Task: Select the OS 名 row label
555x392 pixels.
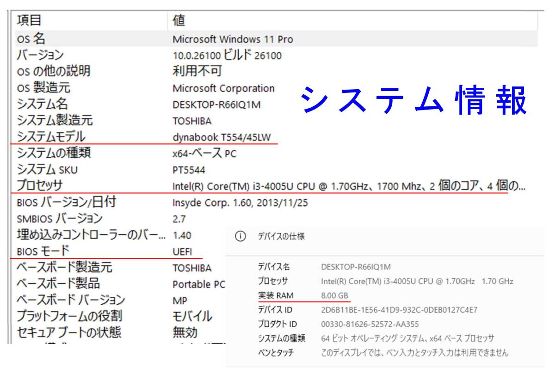Action: [31, 39]
